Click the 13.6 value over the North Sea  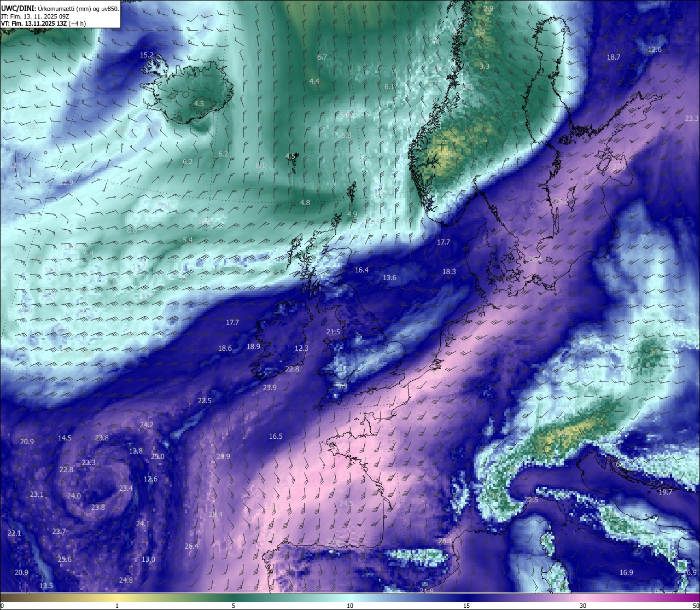click(389, 278)
